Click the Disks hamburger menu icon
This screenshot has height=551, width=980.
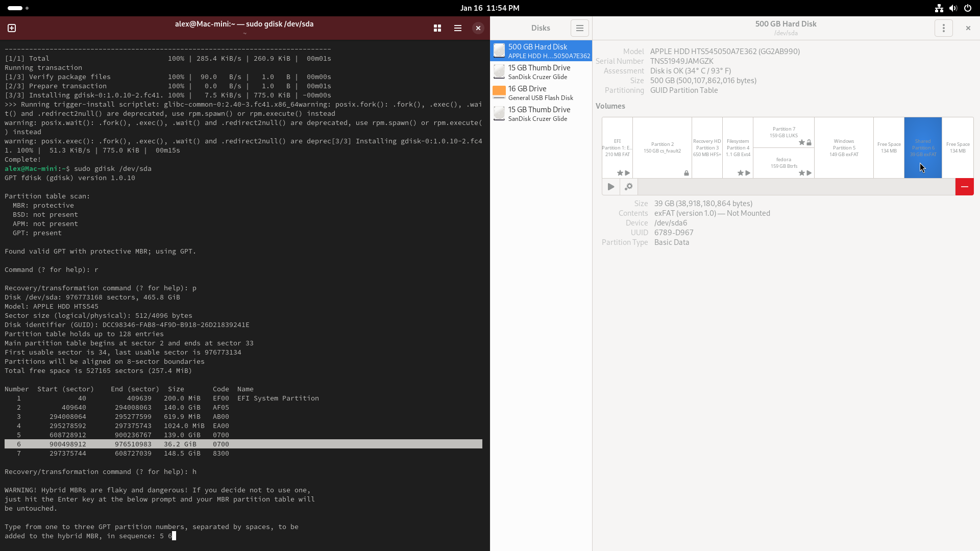(579, 28)
